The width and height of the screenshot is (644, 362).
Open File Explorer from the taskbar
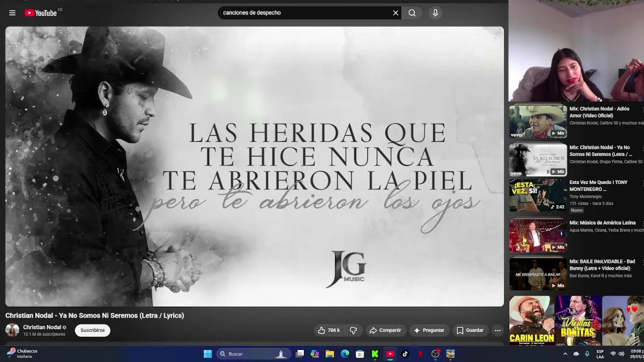coord(330,354)
